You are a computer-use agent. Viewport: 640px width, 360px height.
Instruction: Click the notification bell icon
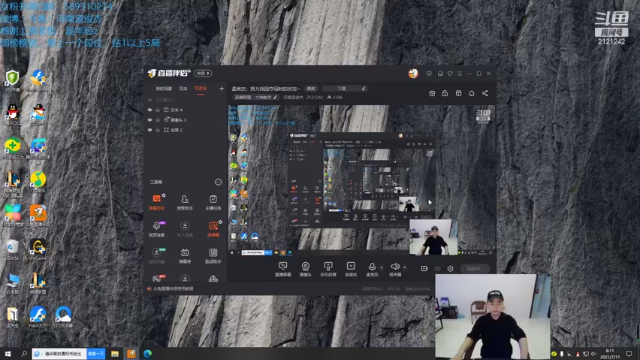pos(471,93)
